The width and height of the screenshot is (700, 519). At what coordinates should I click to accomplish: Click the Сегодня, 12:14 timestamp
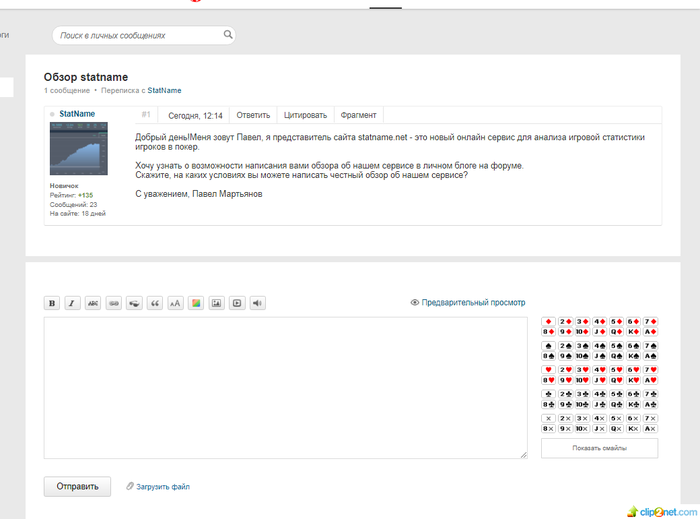pyautogui.click(x=195, y=116)
